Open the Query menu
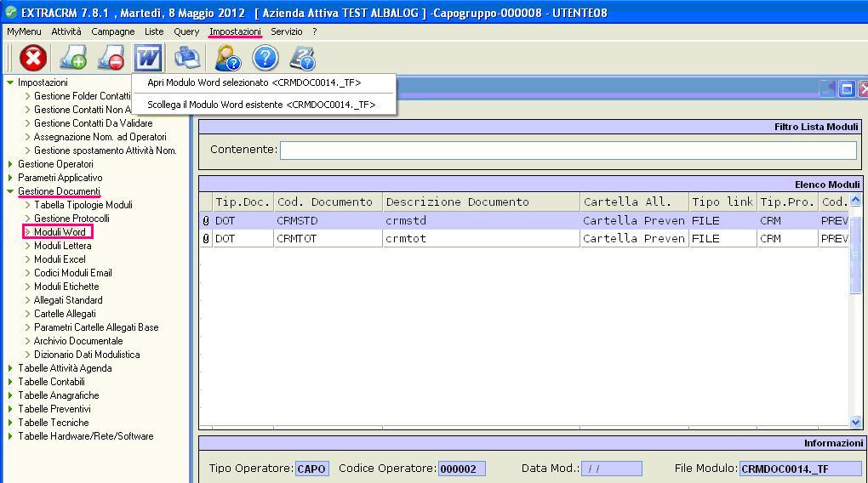The width and height of the screenshot is (868, 483). coord(186,31)
